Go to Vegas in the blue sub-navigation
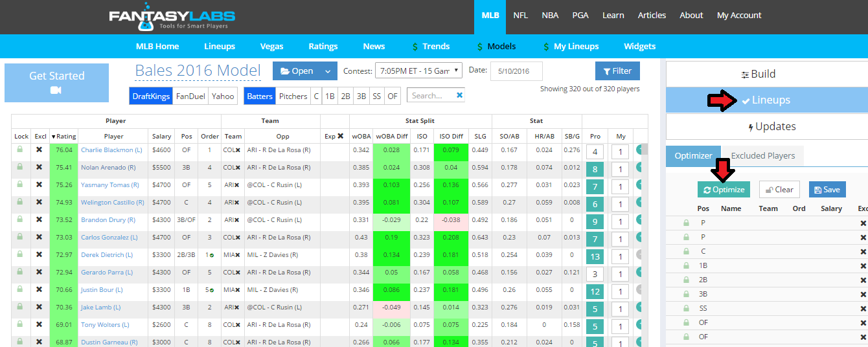 tap(271, 46)
